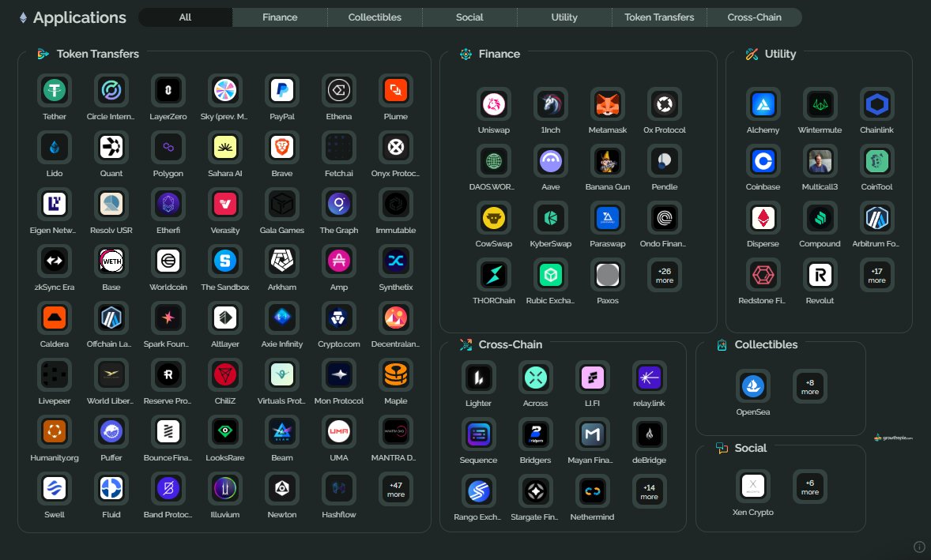931x560 pixels.
Task: Select Xen Crypto in the Social panel
Action: [x=752, y=487]
